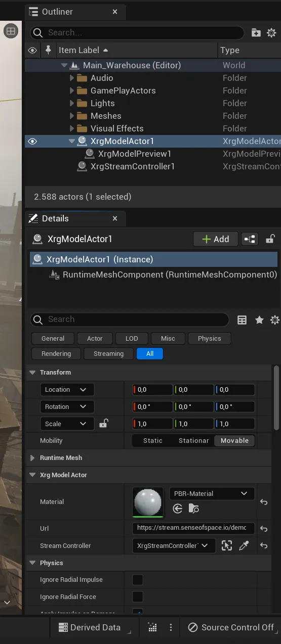Toggle Ignore Radial Impulse checkbox
281x644 pixels.
click(138, 580)
